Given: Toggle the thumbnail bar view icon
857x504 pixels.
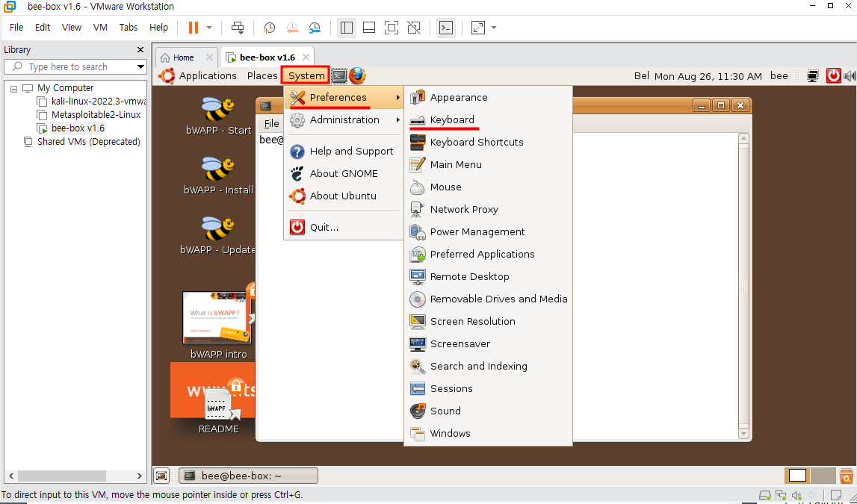Looking at the screenshot, I should click(369, 28).
